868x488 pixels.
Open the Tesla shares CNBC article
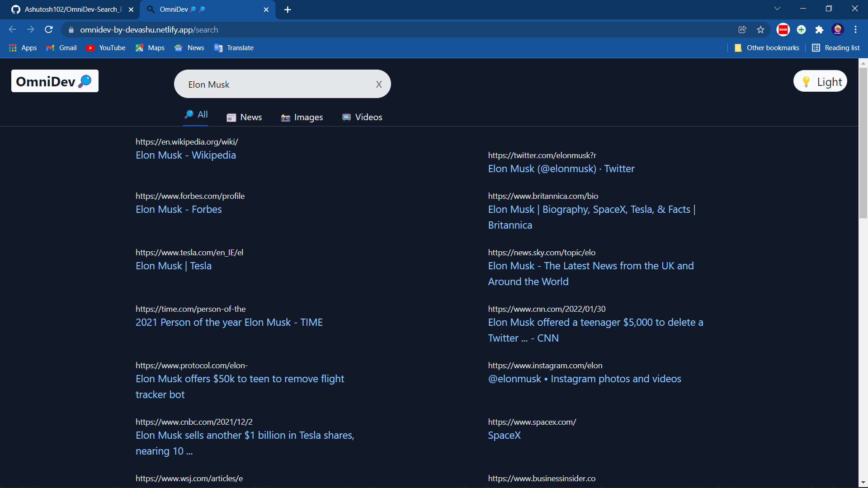(245, 443)
